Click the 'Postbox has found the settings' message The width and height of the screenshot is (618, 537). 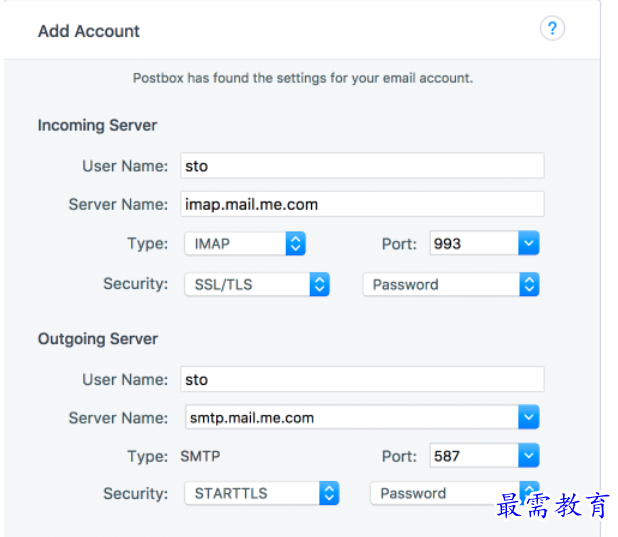click(x=303, y=78)
